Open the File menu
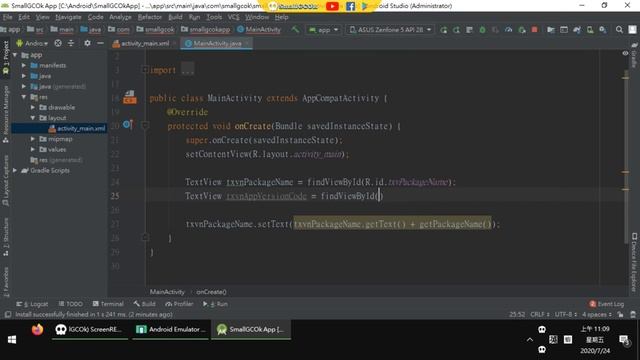 click(7, 17)
